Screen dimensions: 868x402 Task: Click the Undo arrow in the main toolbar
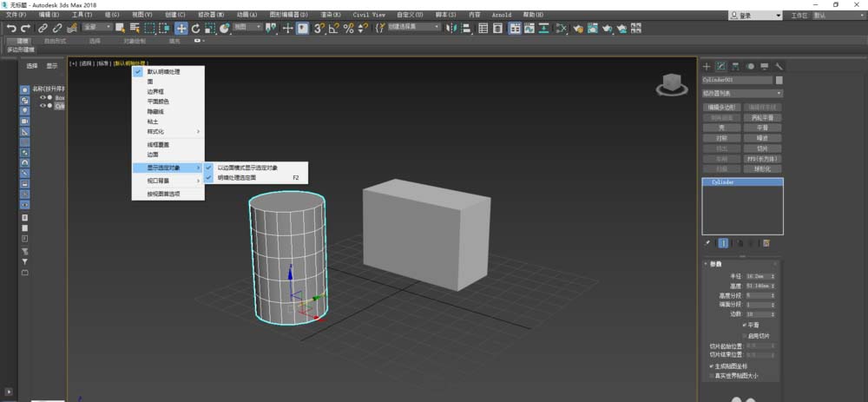coord(11,29)
